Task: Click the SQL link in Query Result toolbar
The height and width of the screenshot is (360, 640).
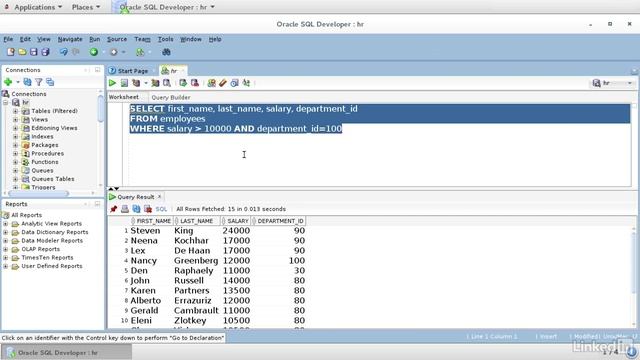Action: 161,209
